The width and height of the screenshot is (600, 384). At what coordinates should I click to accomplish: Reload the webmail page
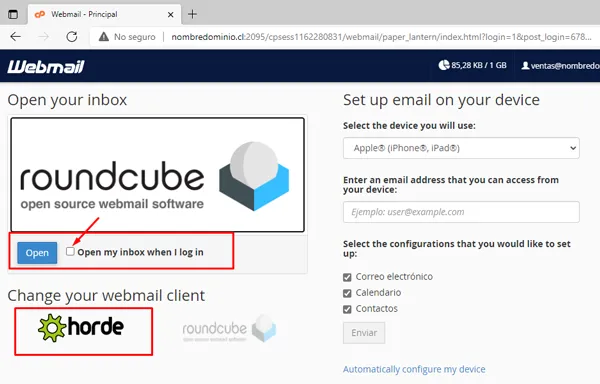tap(72, 37)
